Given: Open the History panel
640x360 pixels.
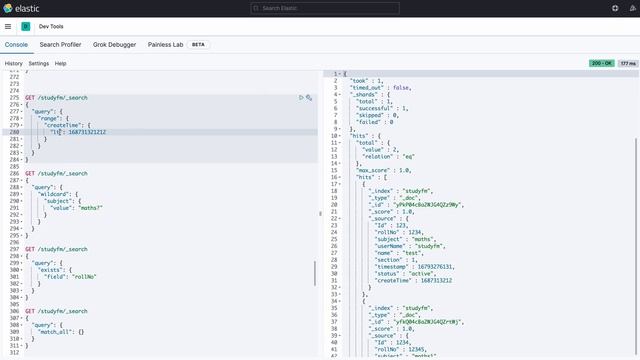Looking at the screenshot, I should tap(13, 63).
